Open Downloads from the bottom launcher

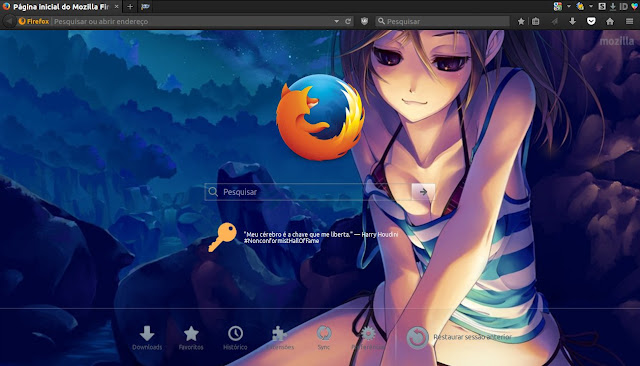(x=147, y=338)
